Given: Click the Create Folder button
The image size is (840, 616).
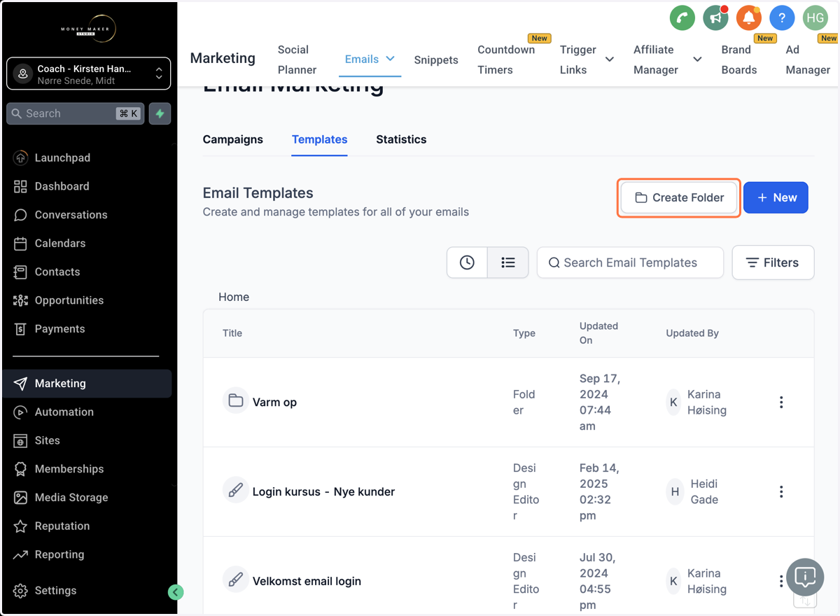Looking at the screenshot, I should [x=679, y=198].
